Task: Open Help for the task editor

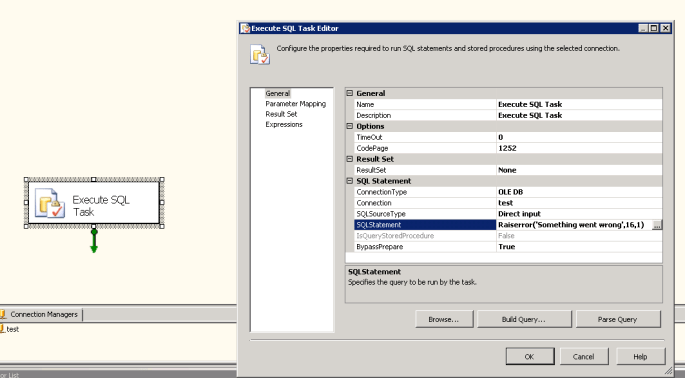Action: (640, 357)
